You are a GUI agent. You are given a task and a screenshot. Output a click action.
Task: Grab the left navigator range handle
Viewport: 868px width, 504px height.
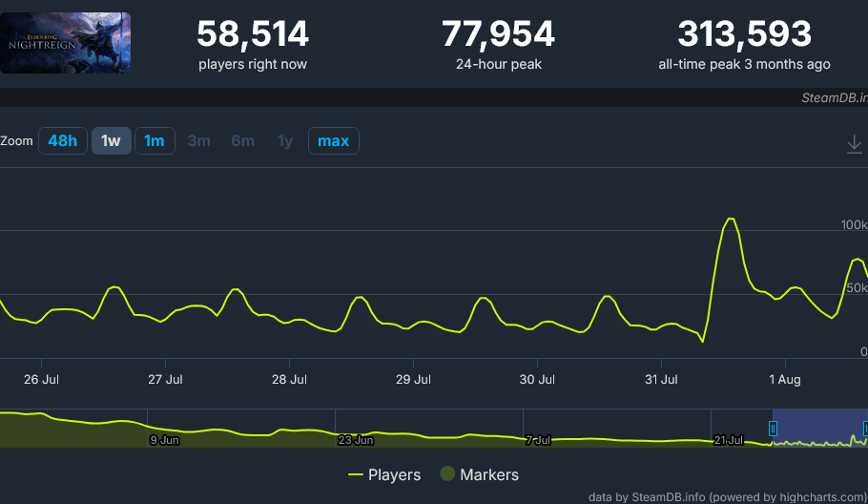773,429
